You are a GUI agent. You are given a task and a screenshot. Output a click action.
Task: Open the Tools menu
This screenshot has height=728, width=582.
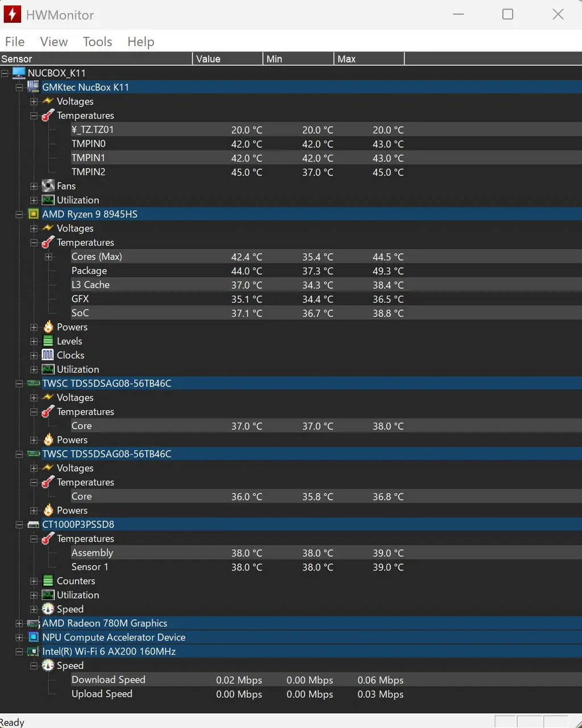(x=97, y=42)
